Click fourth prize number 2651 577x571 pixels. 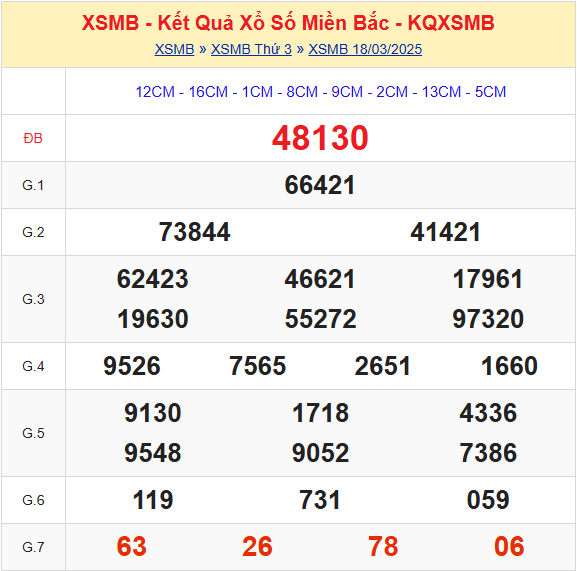point(383,366)
